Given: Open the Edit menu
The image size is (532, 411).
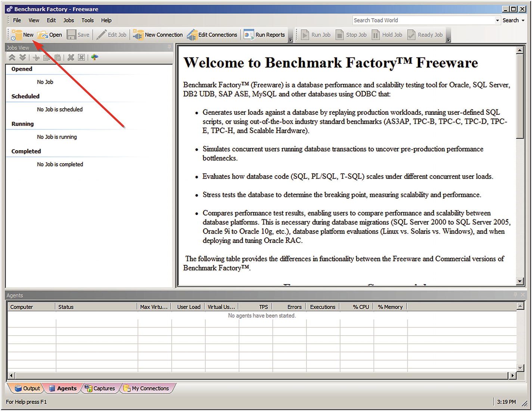Looking at the screenshot, I should (51, 20).
